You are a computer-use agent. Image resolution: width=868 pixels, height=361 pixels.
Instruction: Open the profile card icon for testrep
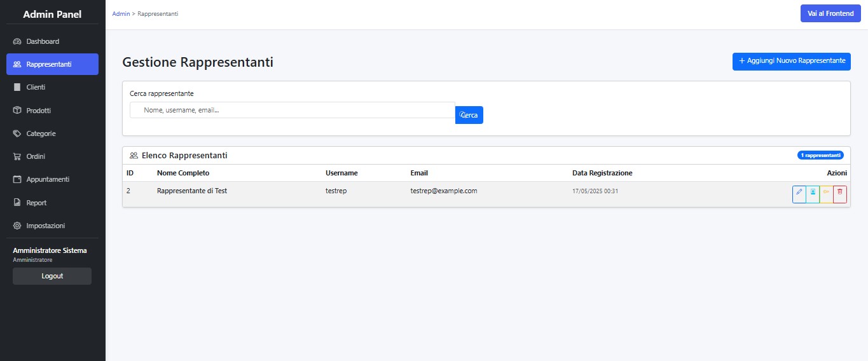[x=813, y=194]
